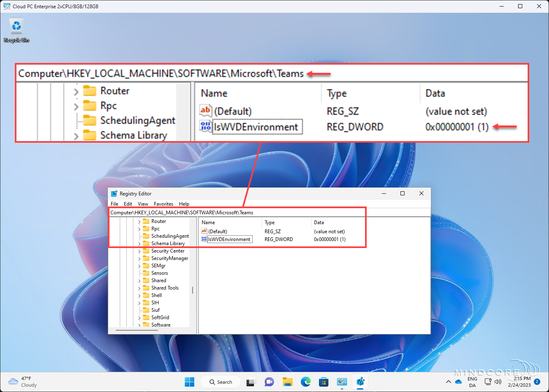Click the taskbar Search button
This screenshot has width=549, height=392.
221,382
